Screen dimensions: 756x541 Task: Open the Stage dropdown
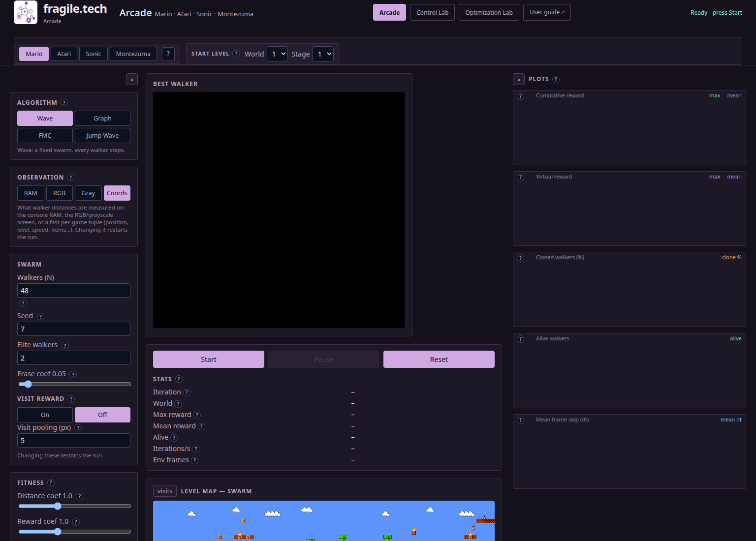point(323,54)
